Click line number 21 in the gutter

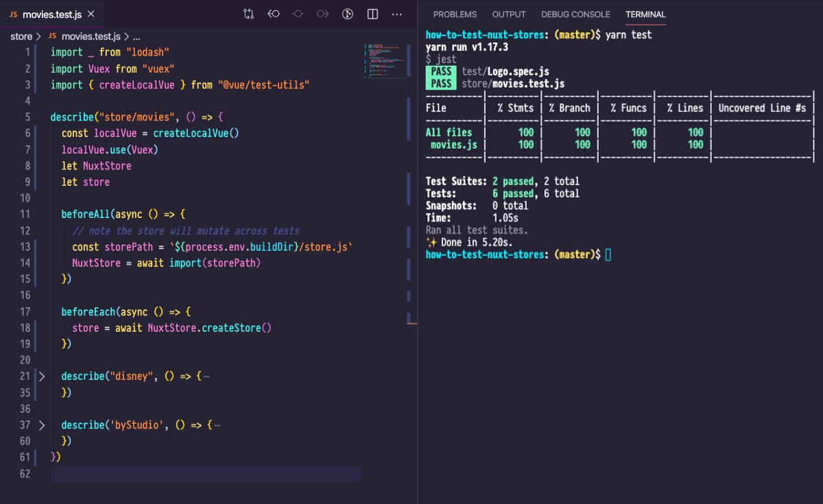[x=25, y=376]
